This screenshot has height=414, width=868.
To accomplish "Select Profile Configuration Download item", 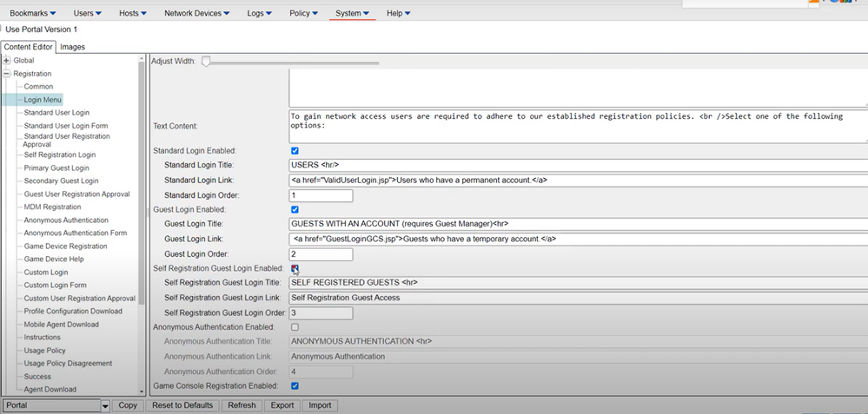I will pyautogui.click(x=73, y=312).
